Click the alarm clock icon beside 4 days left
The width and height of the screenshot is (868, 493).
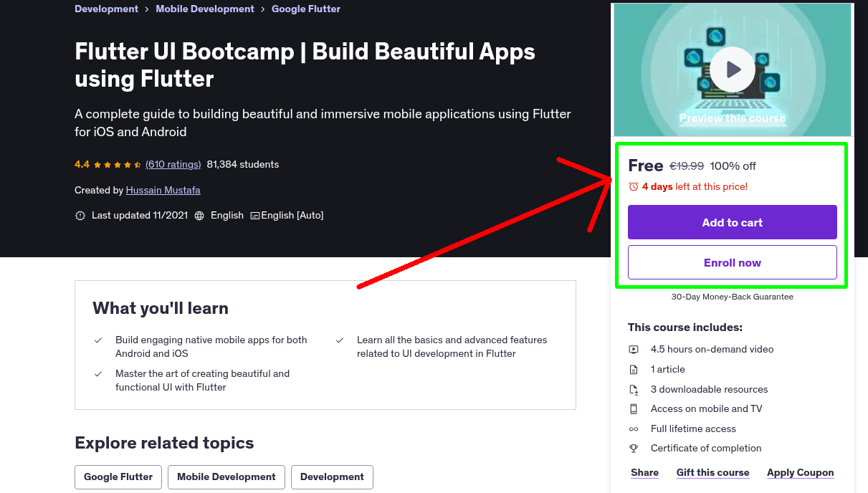[633, 186]
